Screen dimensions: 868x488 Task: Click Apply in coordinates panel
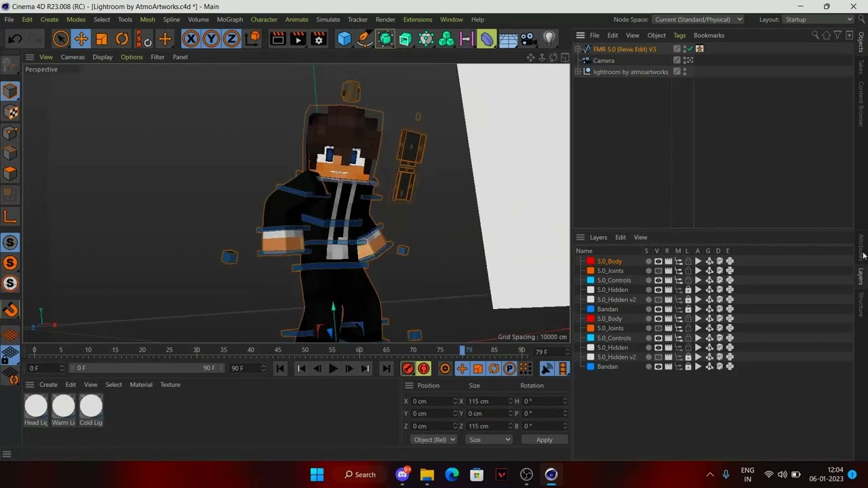pyautogui.click(x=544, y=440)
